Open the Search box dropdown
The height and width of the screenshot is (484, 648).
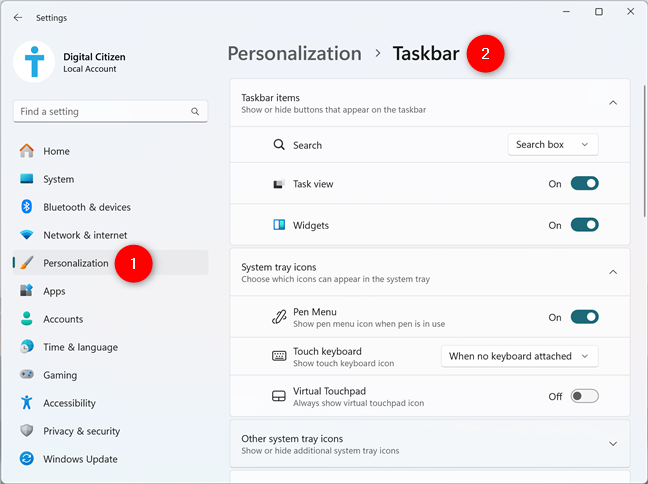[553, 145]
